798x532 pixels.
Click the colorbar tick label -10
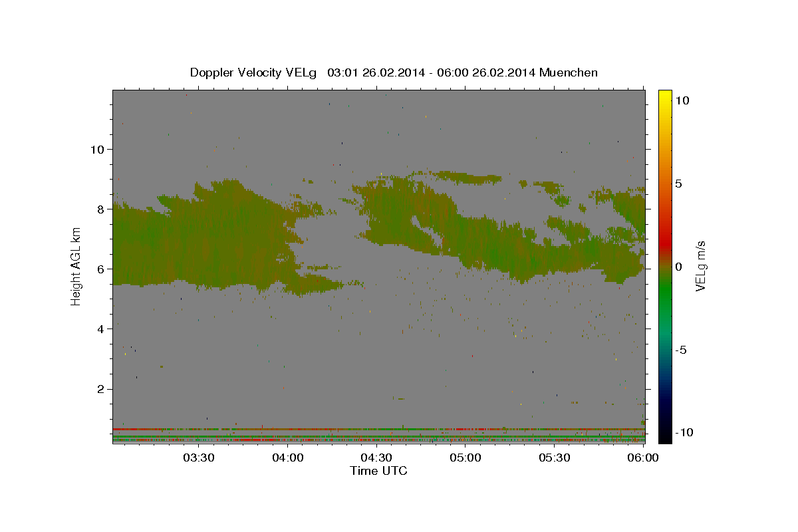pyautogui.click(x=684, y=432)
